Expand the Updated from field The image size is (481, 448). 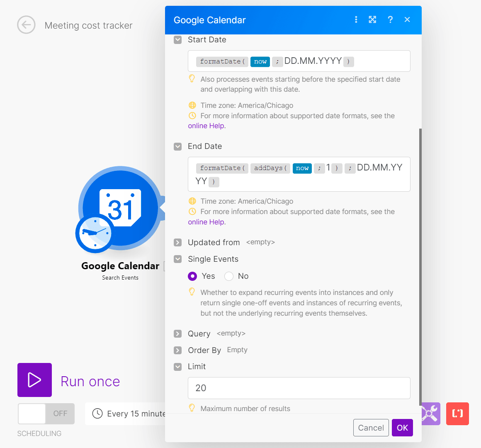coord(178,243)
